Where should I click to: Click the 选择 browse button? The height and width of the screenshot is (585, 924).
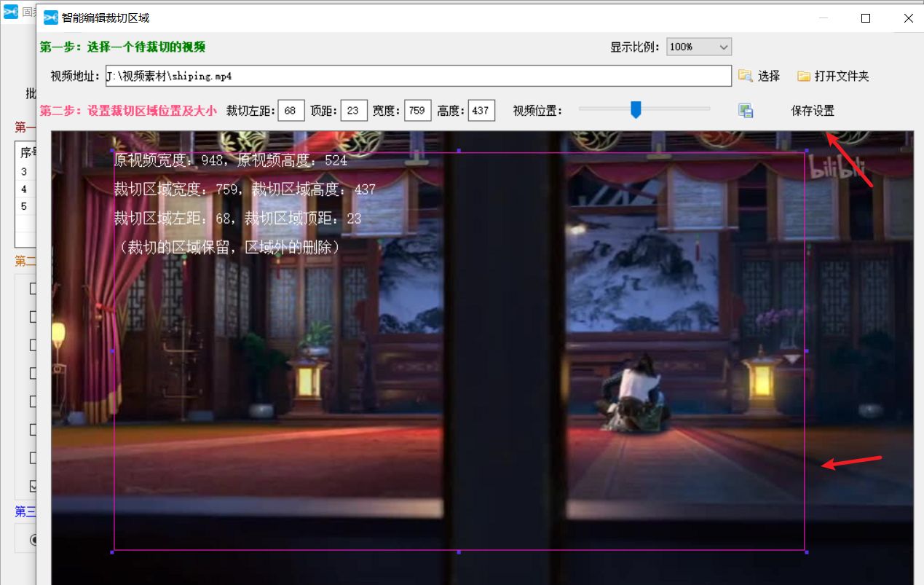(759, 76)
